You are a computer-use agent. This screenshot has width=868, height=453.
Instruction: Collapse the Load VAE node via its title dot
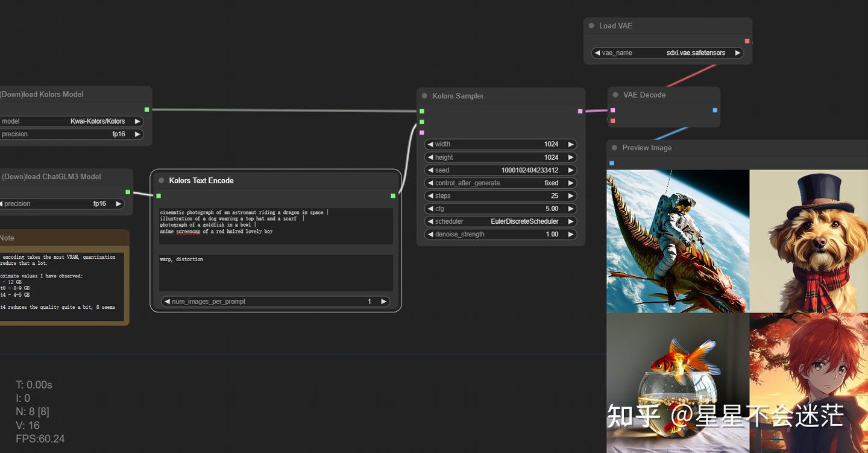(x=591, y=26)
